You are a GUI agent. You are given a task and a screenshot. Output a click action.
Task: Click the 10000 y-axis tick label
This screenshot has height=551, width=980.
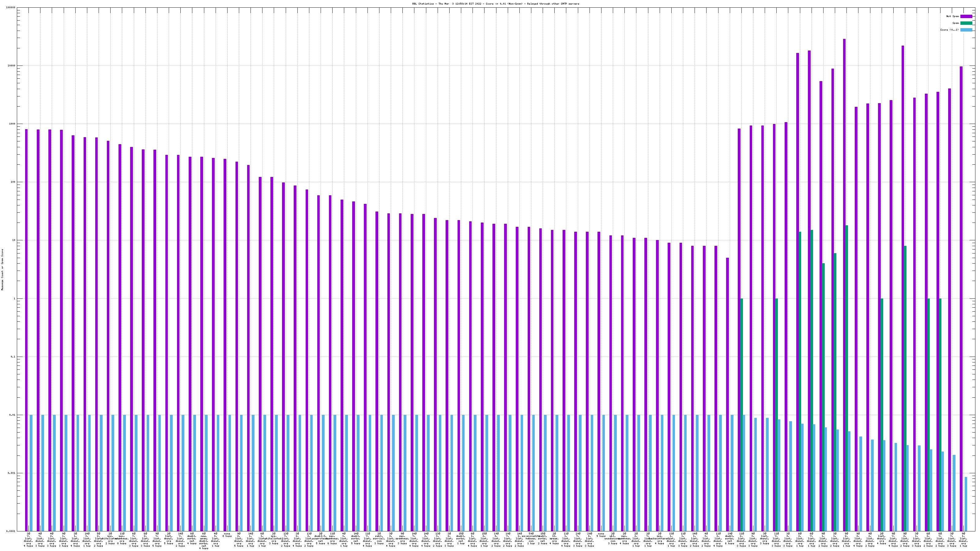[12, 66]
